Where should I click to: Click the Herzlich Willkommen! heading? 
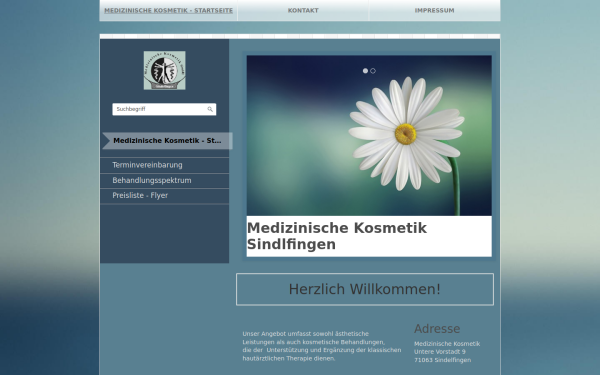click(365, 289)
